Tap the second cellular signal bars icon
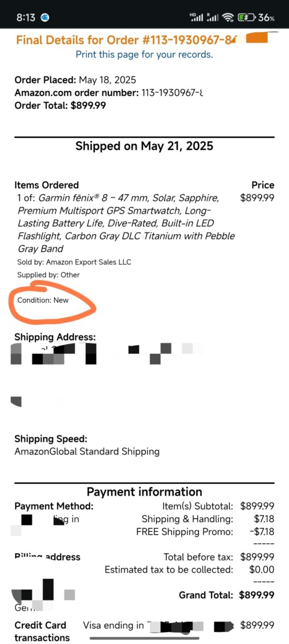The width and height of the screenshot is (289, 644). 213,18
